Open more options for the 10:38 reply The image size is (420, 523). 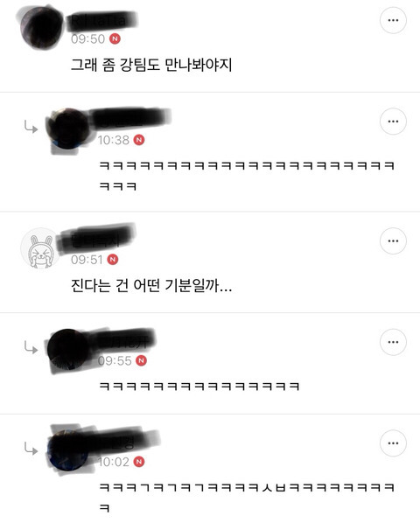click(x=393, y=121)
